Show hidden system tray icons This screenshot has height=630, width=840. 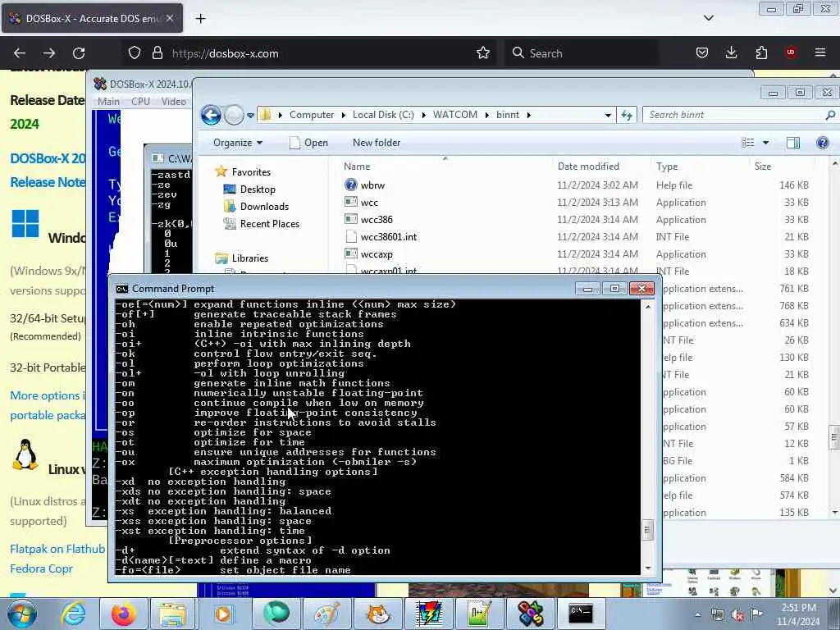[697, 615]
